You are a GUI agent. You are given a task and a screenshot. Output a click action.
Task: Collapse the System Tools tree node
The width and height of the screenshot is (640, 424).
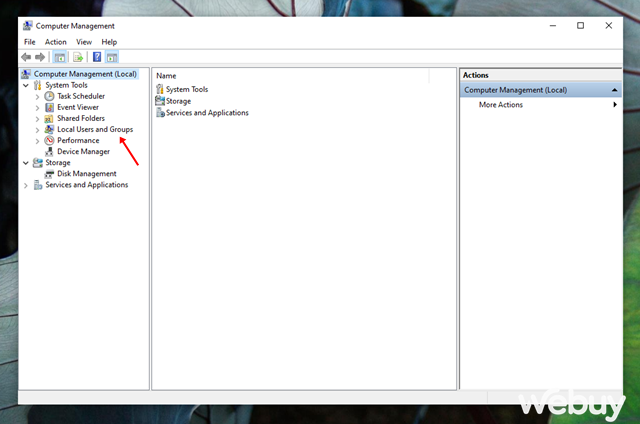[x=26, y=85]
